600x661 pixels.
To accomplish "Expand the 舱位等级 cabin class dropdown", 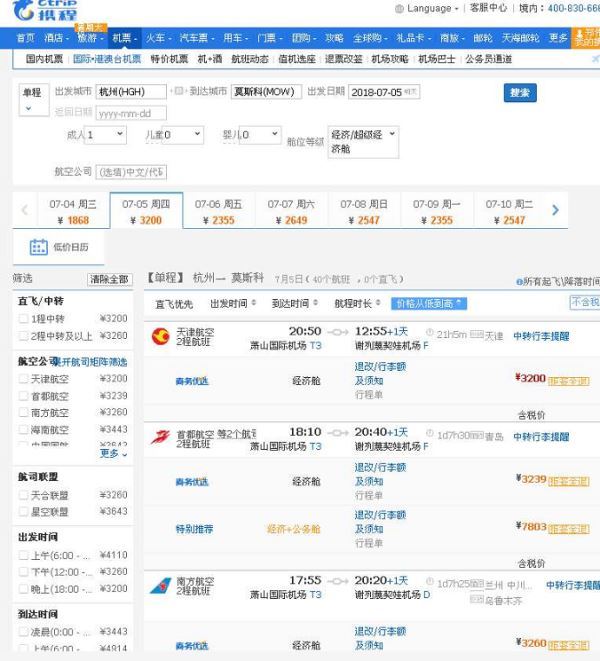I will pyautogui.click(x=363, y=141).
